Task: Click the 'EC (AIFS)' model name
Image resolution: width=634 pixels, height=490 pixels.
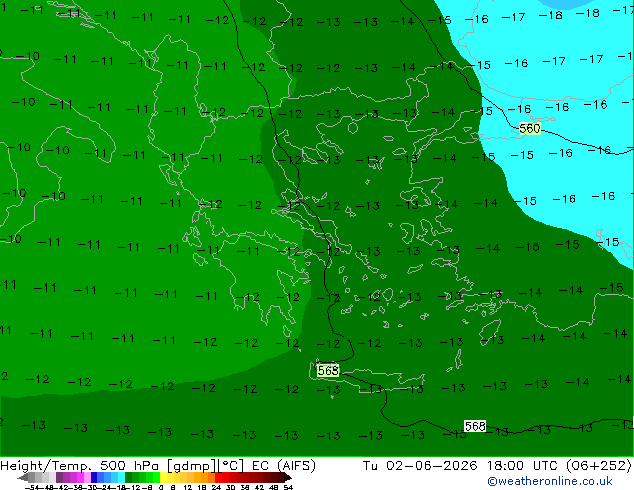Action: [x=283, y=466]
